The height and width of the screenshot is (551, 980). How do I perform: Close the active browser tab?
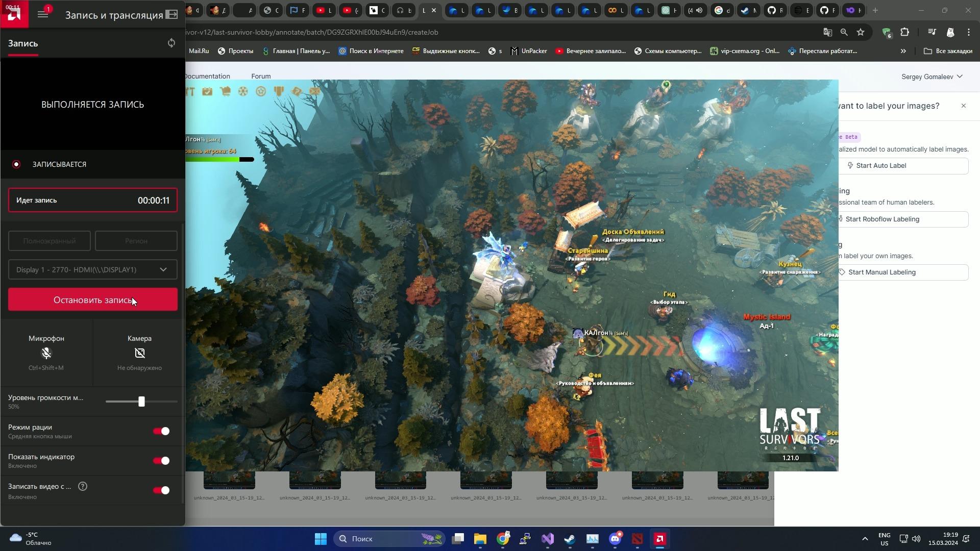pos(434,10)
